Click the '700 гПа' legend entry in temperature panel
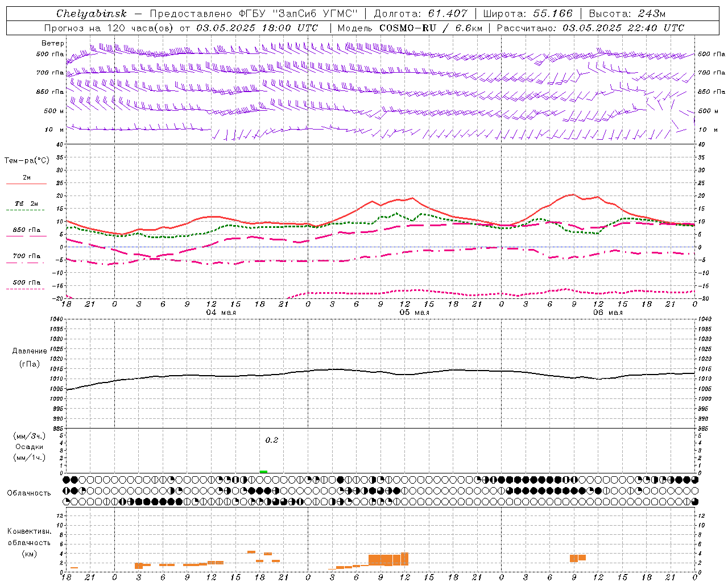Image resolution: width=728 pixels, height=582 pixels. point(26,256)
